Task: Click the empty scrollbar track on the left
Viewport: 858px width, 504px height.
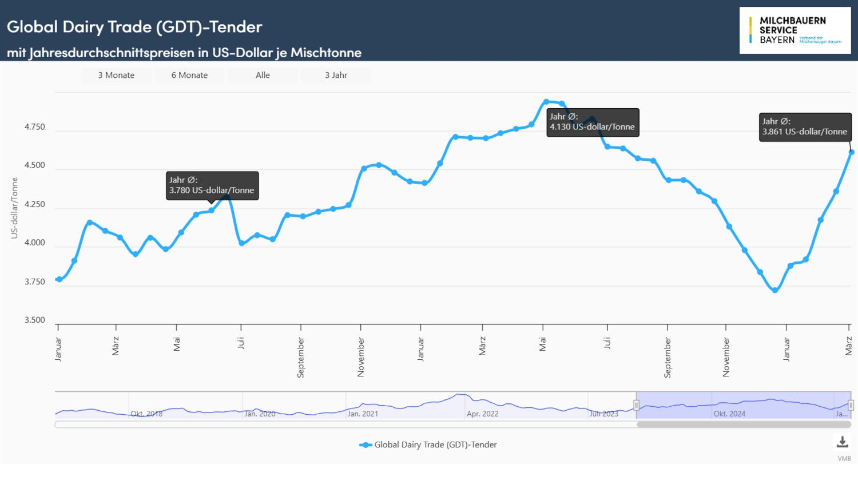Action: [x=343, y=424]
